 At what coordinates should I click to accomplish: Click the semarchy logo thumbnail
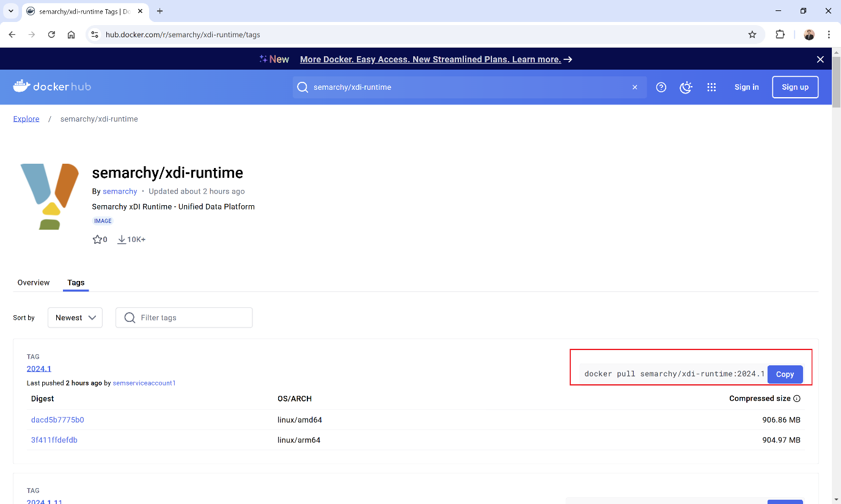click(50, 196)
